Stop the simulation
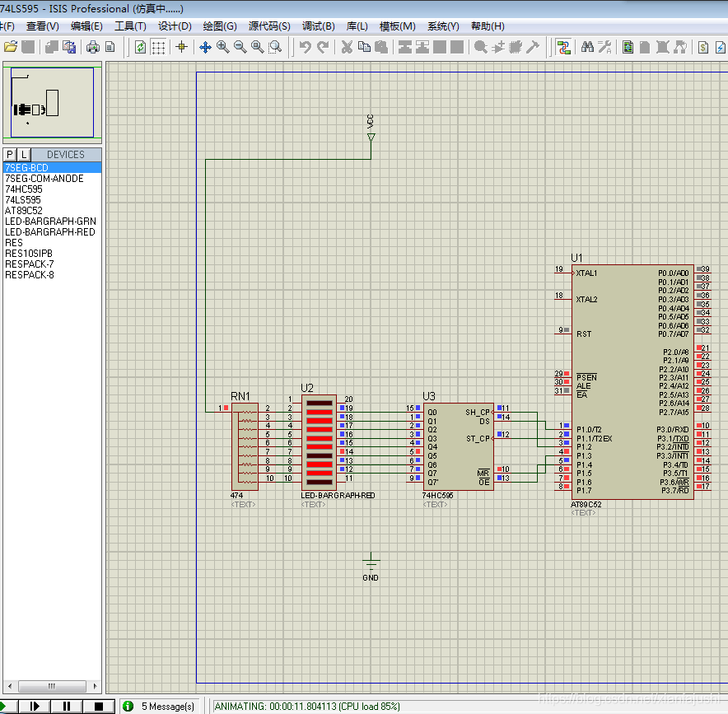Viewport: 728px width, 714px height. [x=98, y=706]
